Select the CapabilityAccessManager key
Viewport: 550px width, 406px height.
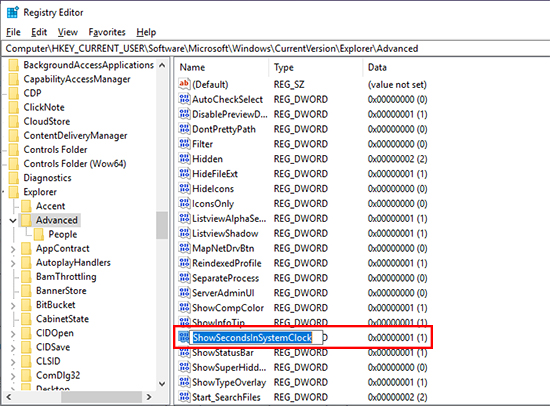pyautogui.click(x=76, y=79)
